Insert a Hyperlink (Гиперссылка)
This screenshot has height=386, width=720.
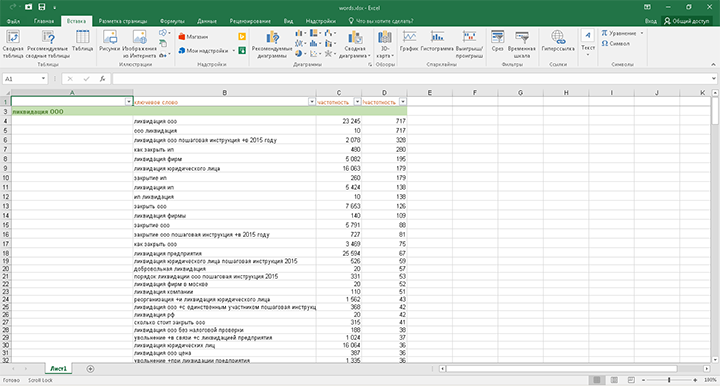tap(558, 41)
